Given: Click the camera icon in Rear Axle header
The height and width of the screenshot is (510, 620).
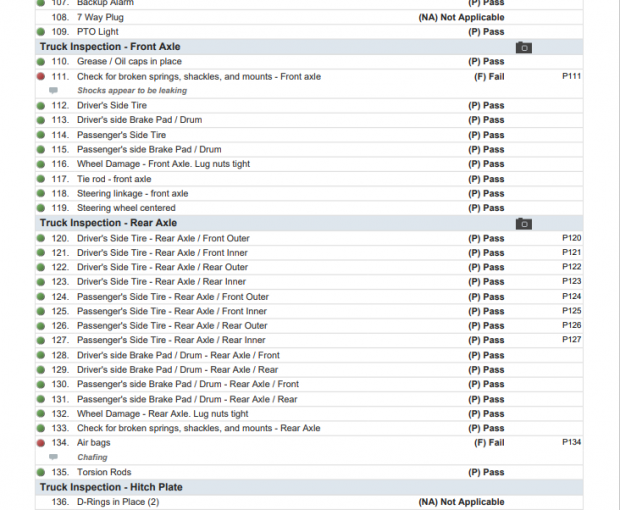Looking at the screenshot, I should 523,223.
